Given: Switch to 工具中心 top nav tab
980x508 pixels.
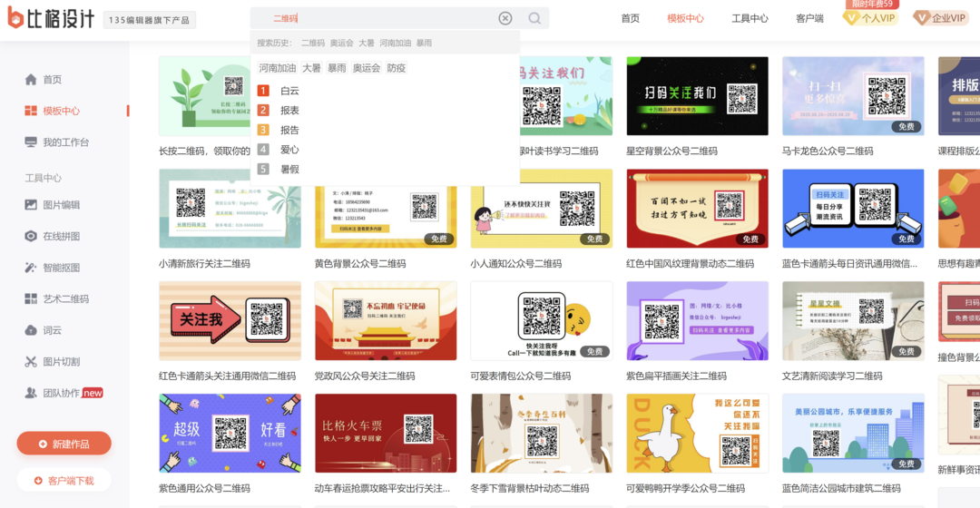Looking at the screenshot, I should [750, 18].
